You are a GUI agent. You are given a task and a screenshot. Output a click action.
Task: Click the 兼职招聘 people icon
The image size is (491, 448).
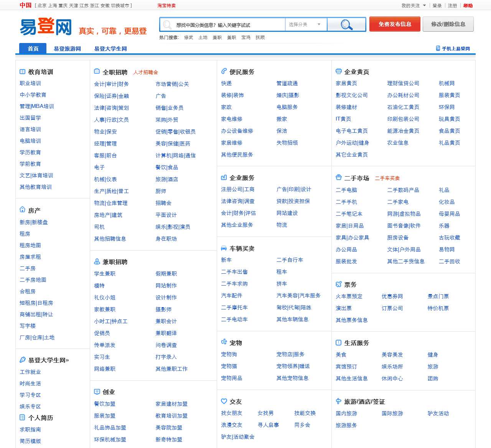[x=97, y=261]
